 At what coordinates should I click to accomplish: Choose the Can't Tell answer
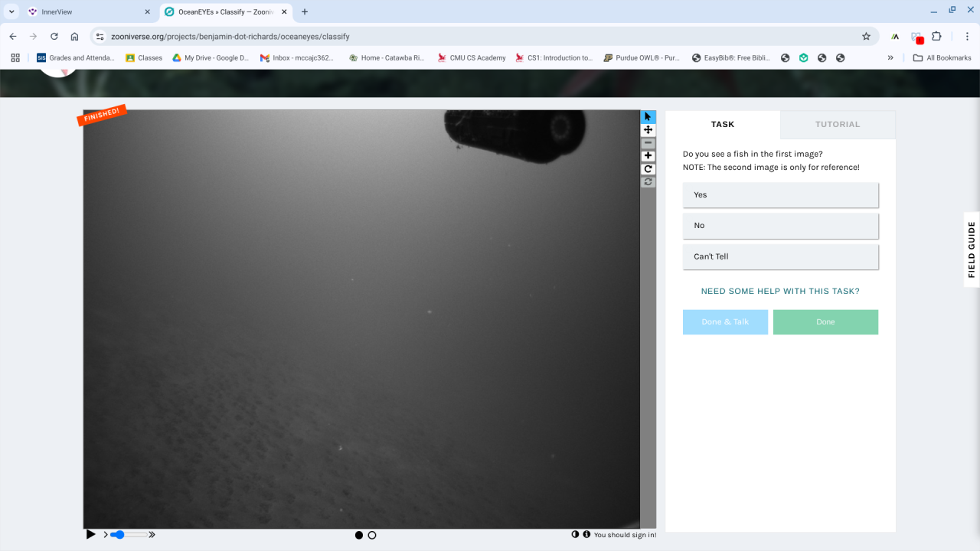click(780, 256)
